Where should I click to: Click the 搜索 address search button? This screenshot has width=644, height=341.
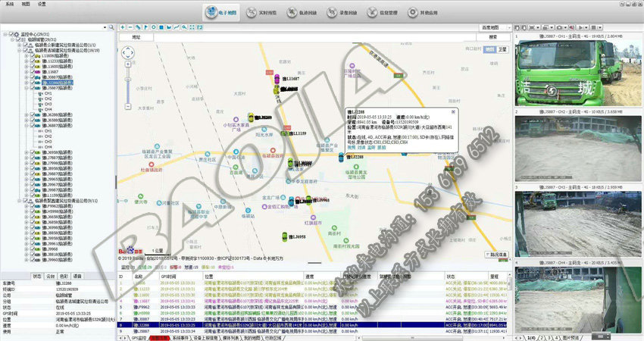[x=493, y=36]
